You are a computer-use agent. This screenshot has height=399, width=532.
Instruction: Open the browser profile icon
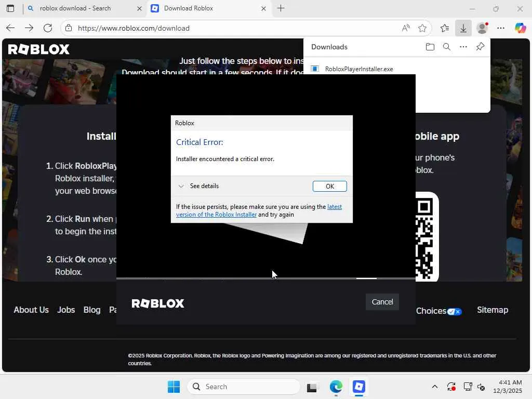coord(482,28)
